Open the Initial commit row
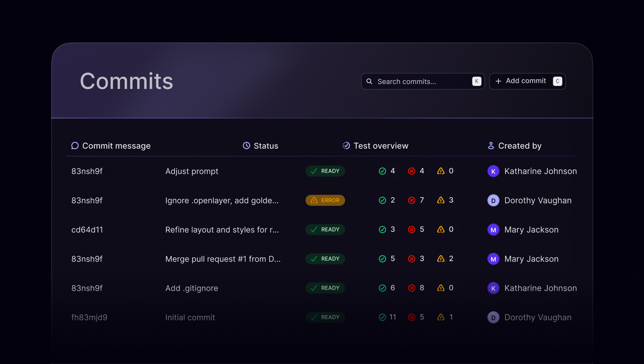The image size is (644, 364). pyautogui.click(x=190, y=317)
